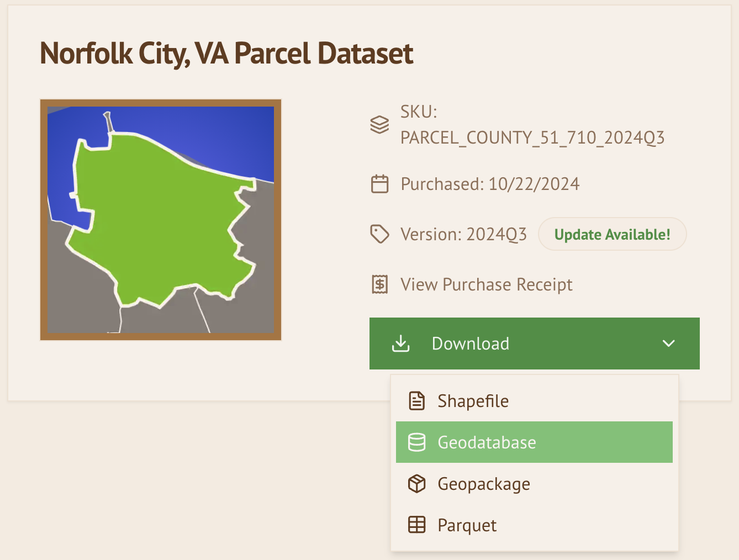Click the Norfolk City parcel map thumbnail
This screenshot has height=560, width=739.
point(161,220)
